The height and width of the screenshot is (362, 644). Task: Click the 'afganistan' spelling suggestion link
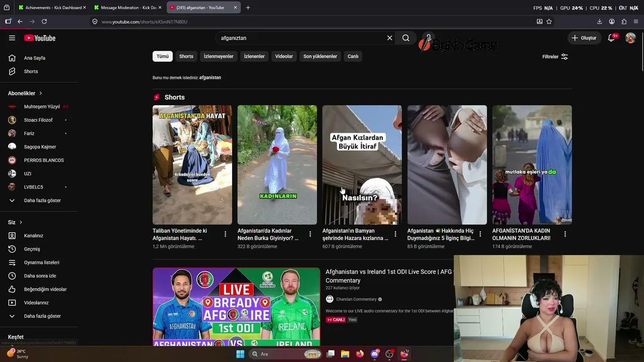coord(210,77)
